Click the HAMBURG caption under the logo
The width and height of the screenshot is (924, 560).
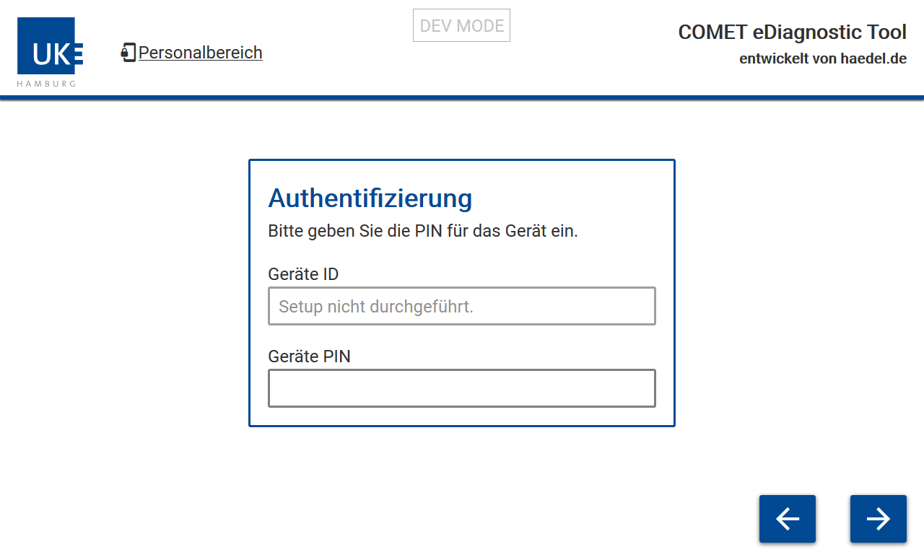coord(47,84)
